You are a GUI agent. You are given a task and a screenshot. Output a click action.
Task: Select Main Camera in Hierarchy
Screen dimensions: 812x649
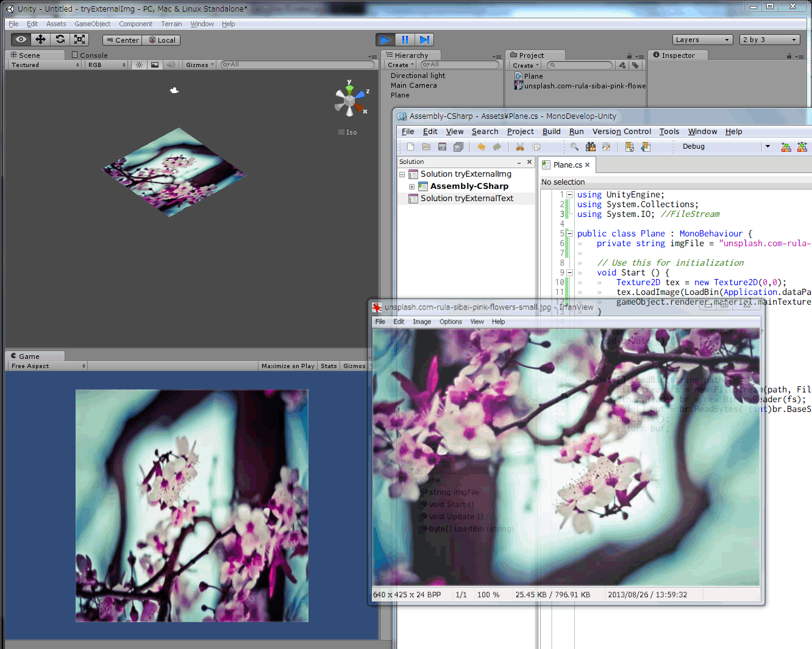414,85
